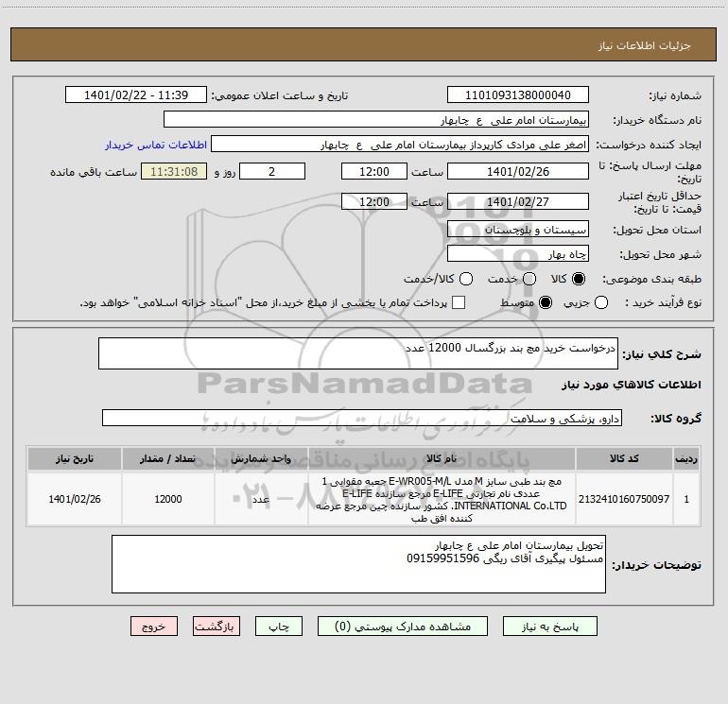Choose the متوسط purchase type radio
The width and height of the screenshot is (728, 704).
click(x=546, y=302)
